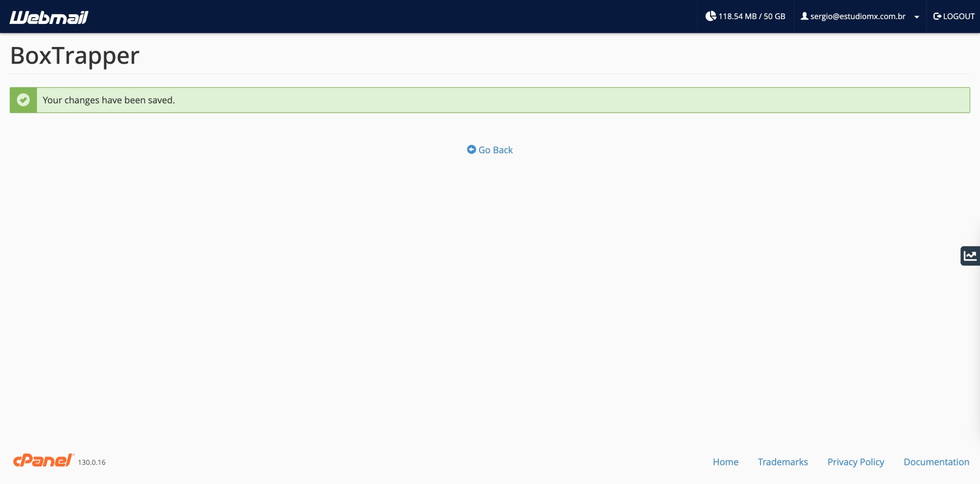Open the sergio@estudiomx.com.br account menu
Image resolution: width=980 pixels, height=484 pixels.
tap(857, 16)
